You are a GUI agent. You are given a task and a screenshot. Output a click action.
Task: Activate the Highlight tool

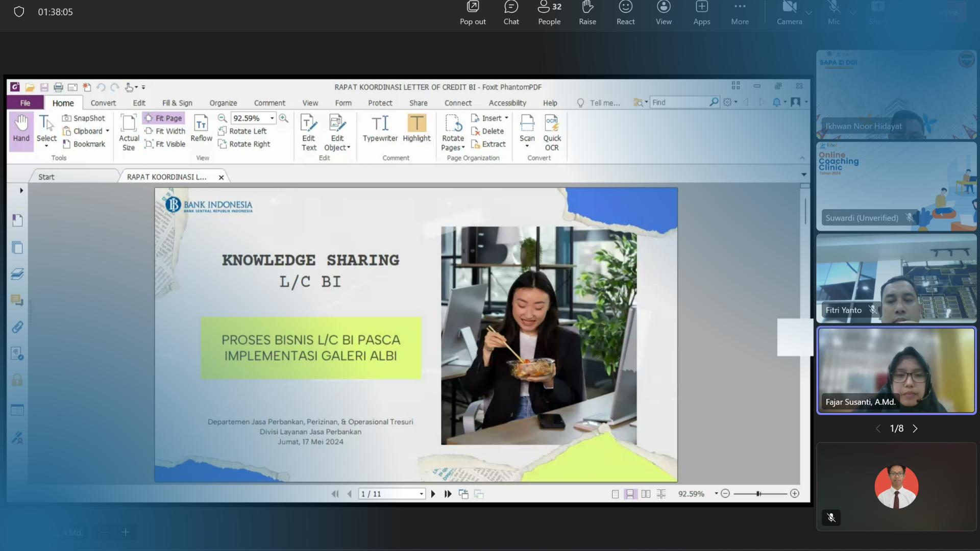tap(416, 128)
